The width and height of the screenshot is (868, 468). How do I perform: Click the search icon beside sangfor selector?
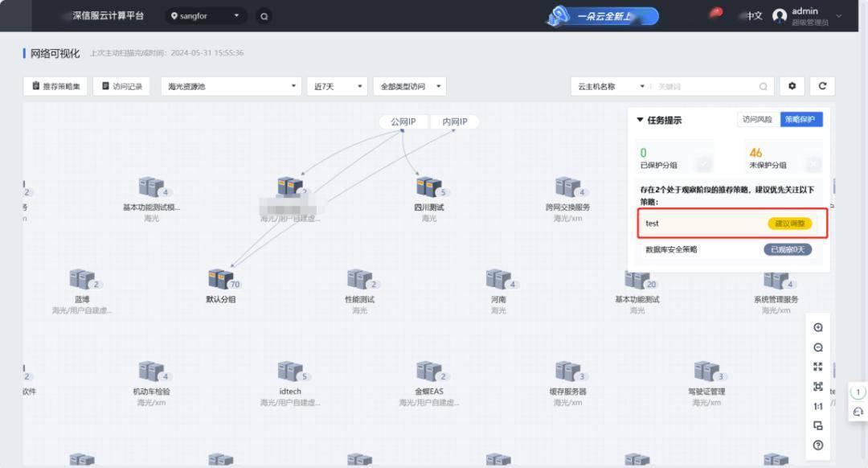264,16
